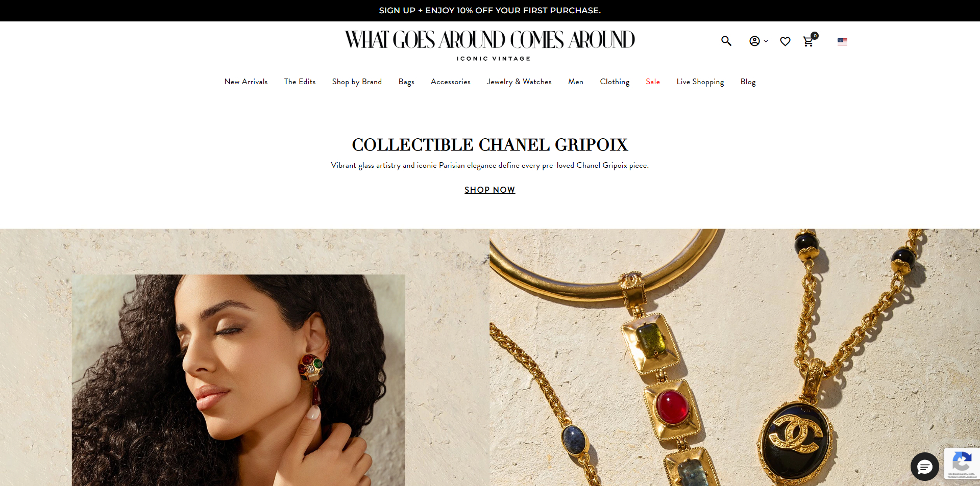The width and height of the screenshot is (980, 486).
Task: Expand the account dropdown chevron
Action: (766, 41)
